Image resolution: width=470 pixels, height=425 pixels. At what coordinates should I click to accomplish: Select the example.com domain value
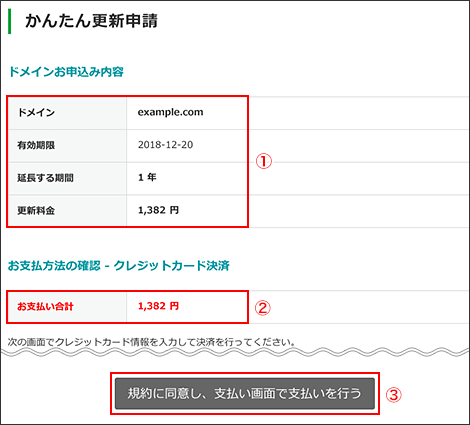170,112
